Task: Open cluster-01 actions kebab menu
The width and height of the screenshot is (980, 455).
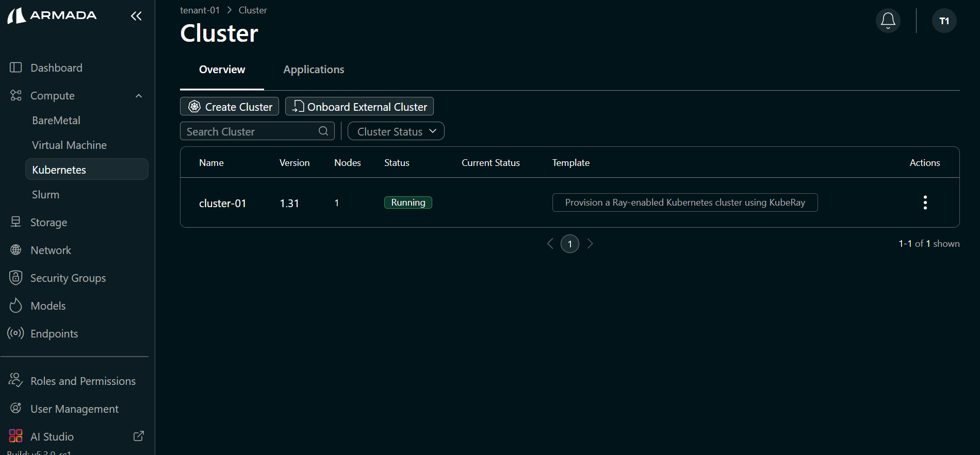Action: (925, 203)
